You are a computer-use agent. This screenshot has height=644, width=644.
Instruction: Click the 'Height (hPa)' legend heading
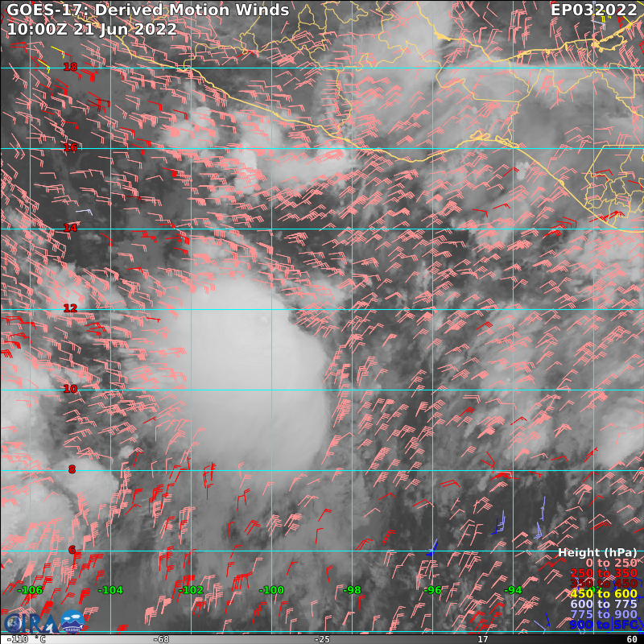pyautogui.click(x=597, y=553)
